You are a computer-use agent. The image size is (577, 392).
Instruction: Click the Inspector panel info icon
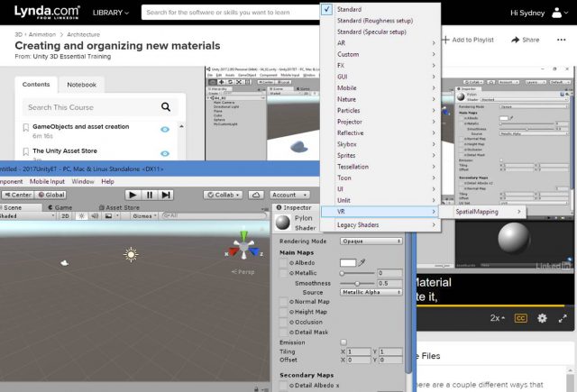279,207
